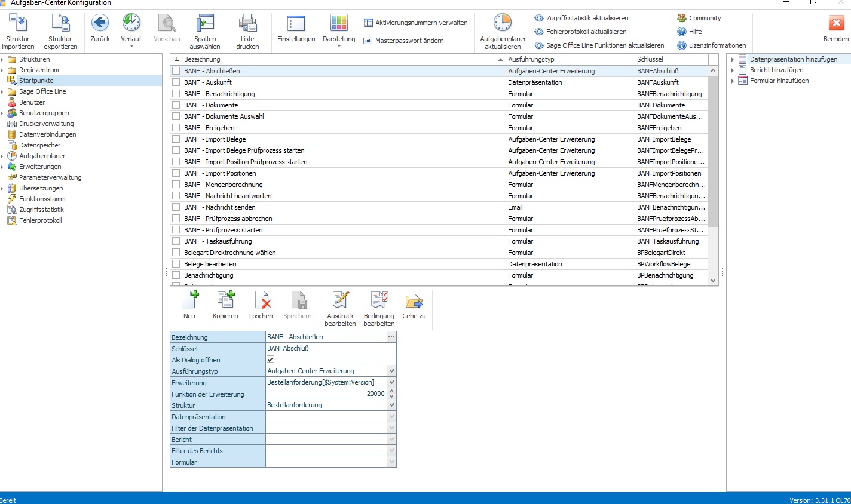
Task: Uncheck the Als Dialog öffnen checkbox
Action: click(270, 359)
